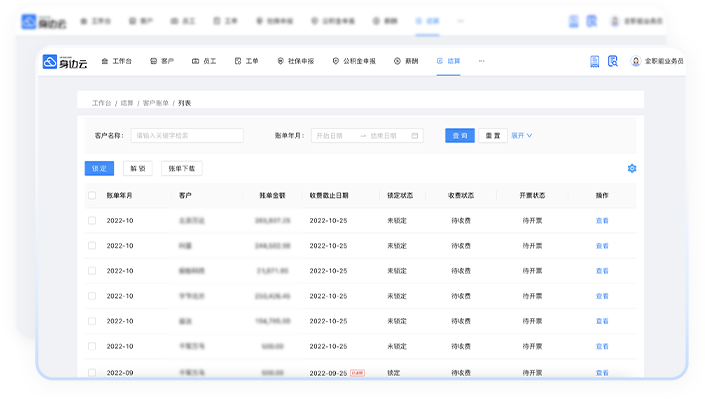The image size is (705, 399).
Task: Click the icon of 公积金申报 in navigation
Action: [x=335, y=61]
